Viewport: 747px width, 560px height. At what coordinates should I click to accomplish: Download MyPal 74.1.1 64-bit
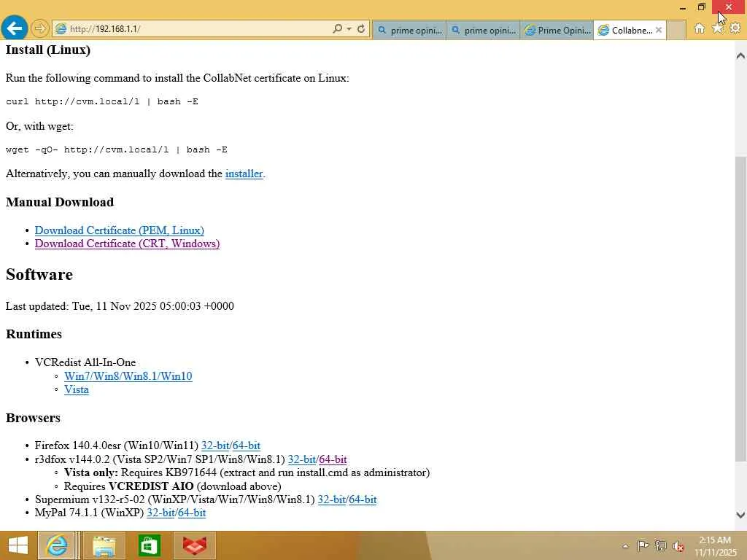tap(192, 513)
